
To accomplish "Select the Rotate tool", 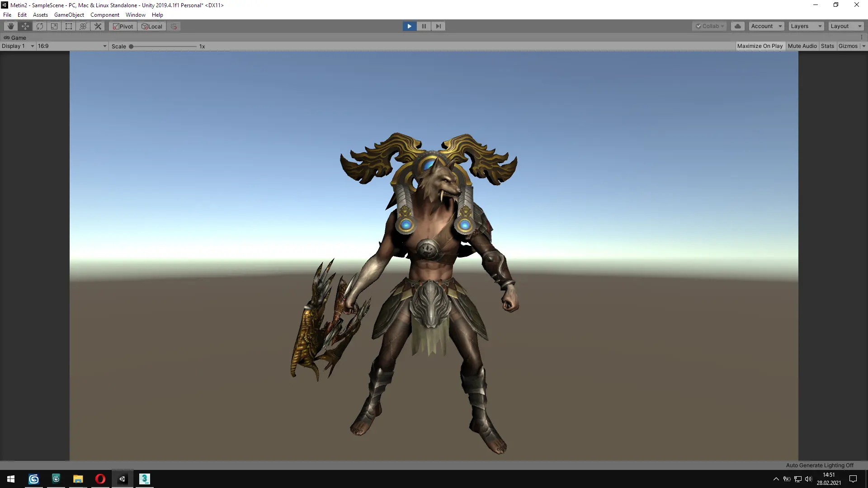I will [x=40, y=26].
